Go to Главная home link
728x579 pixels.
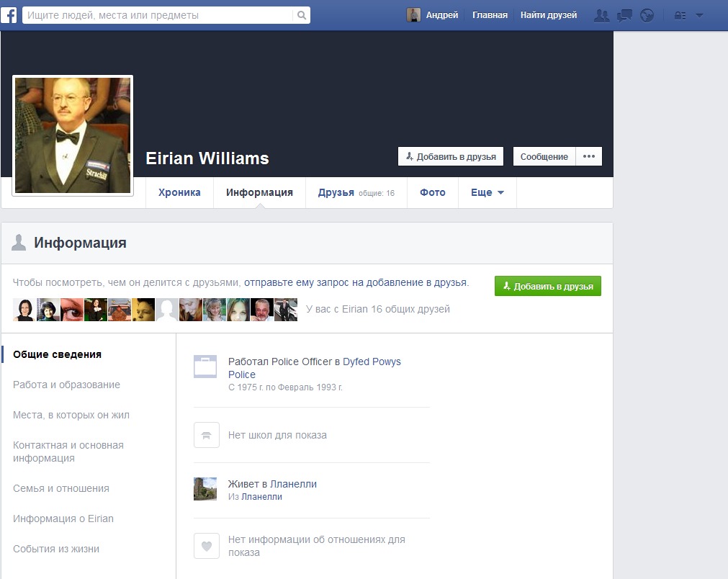click(490, 15)
